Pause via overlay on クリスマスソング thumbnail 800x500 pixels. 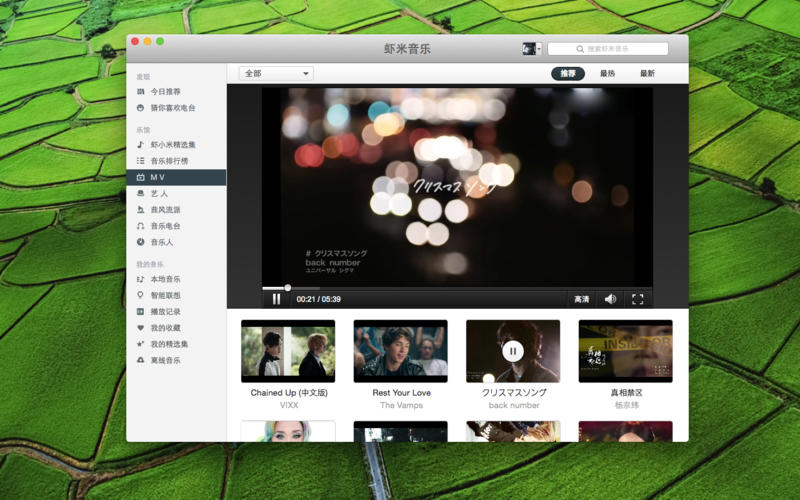(513, 351)
